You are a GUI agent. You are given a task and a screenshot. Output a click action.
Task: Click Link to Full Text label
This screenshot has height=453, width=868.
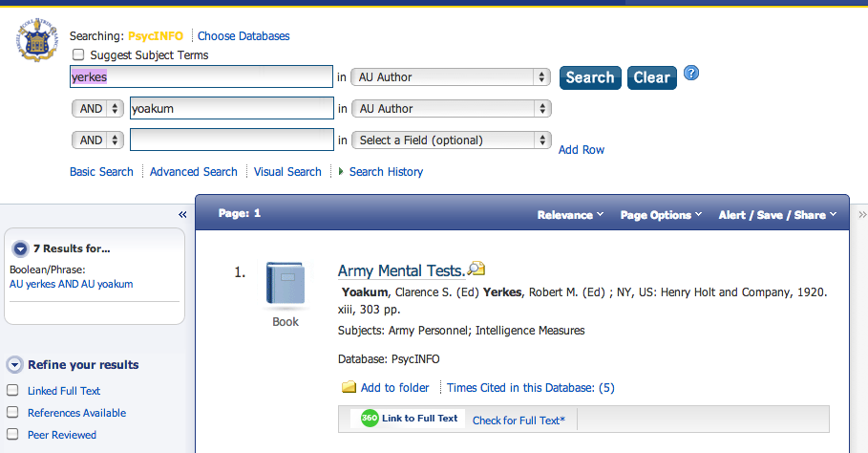pos(419,418)
